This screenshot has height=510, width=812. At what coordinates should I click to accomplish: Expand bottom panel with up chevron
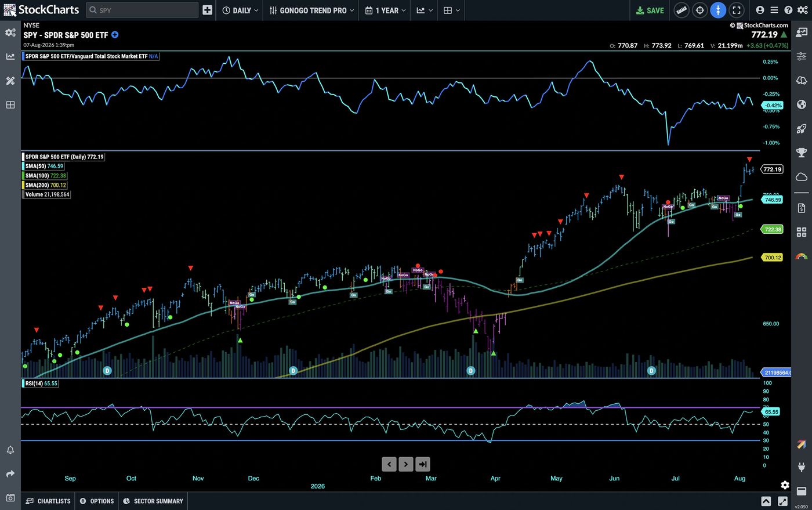(766, 501)
